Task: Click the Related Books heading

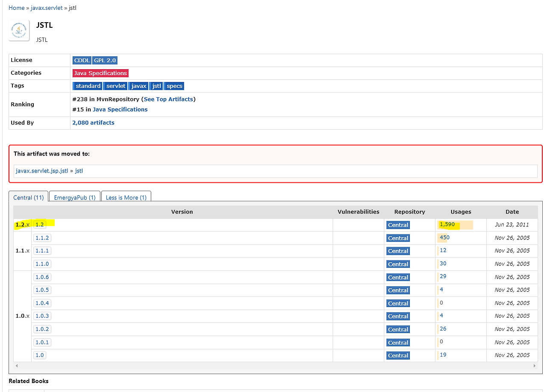Action: pos(29,381)
